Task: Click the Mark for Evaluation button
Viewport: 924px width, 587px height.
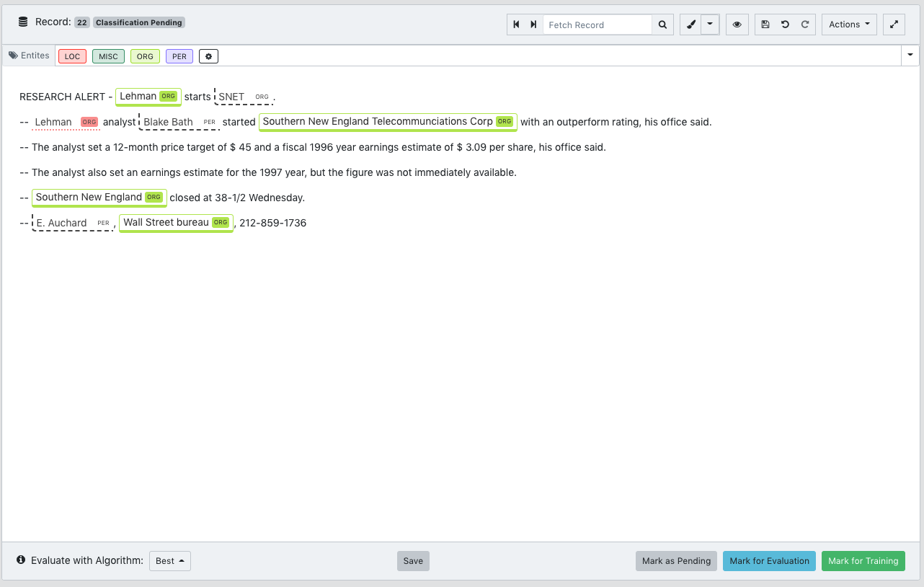Action: (x=769, y=561)
